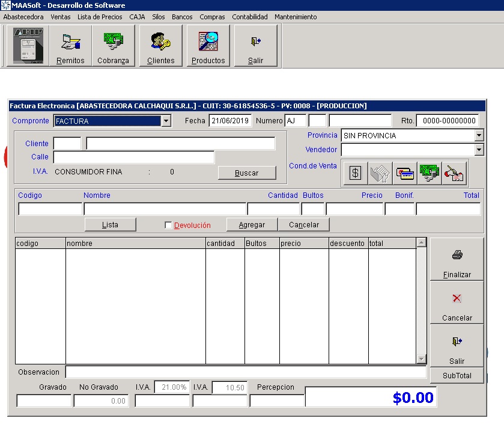504x439 pixels.
Task: Open the Provincia dropdown list
Action: 479,136
